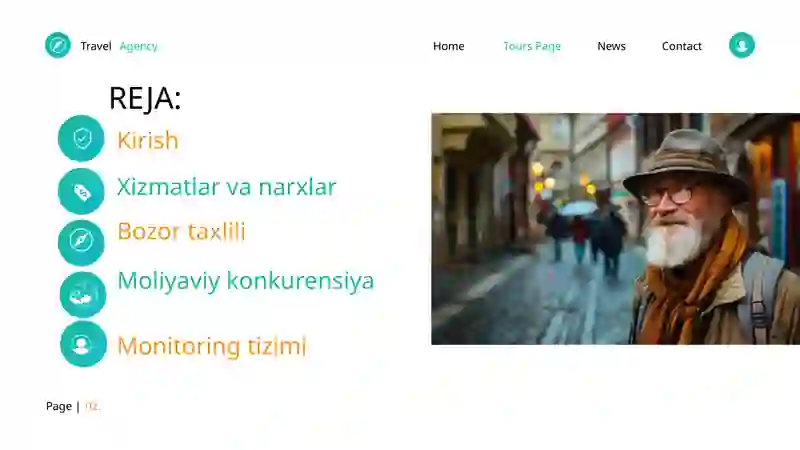Click the page number after Page label
The height and width of the screenshot is (450, 800).
point(92,406)
